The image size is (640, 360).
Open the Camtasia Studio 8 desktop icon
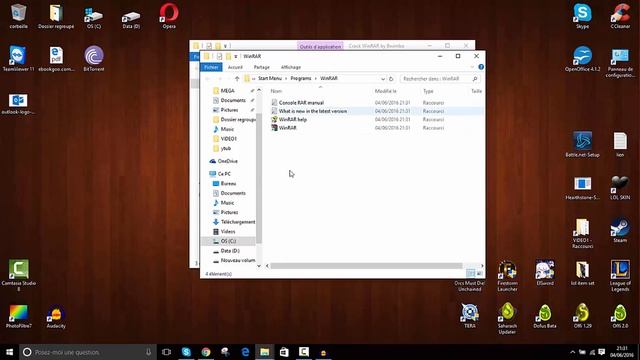pyautogui.click(x=18, y=275)
